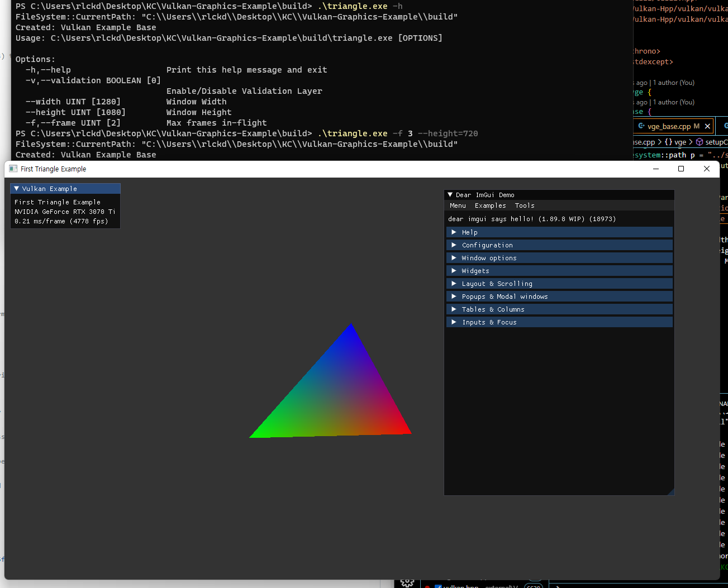728x588 pixels.
Task: Click the '--height UINT [1080]' option text
Action: [75, 112]
